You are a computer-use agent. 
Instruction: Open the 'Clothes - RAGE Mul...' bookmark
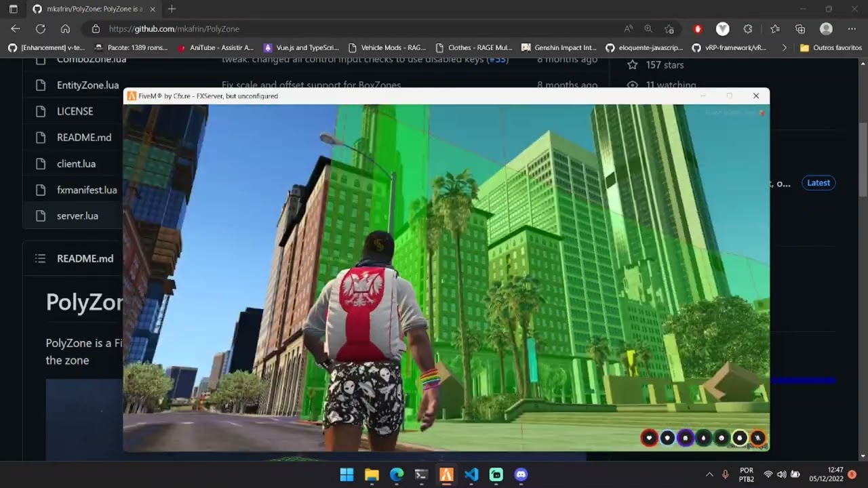tap(473, 47)
